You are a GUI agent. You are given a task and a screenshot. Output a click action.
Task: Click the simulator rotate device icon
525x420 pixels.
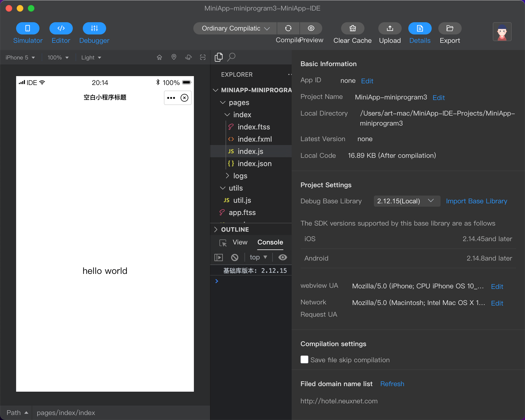[189, 57]
